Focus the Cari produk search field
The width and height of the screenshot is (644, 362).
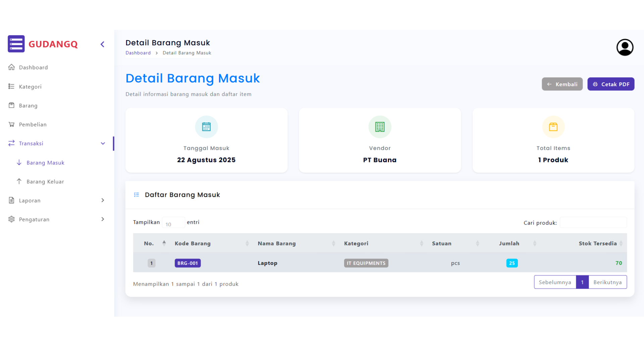[x=593, y=223]
